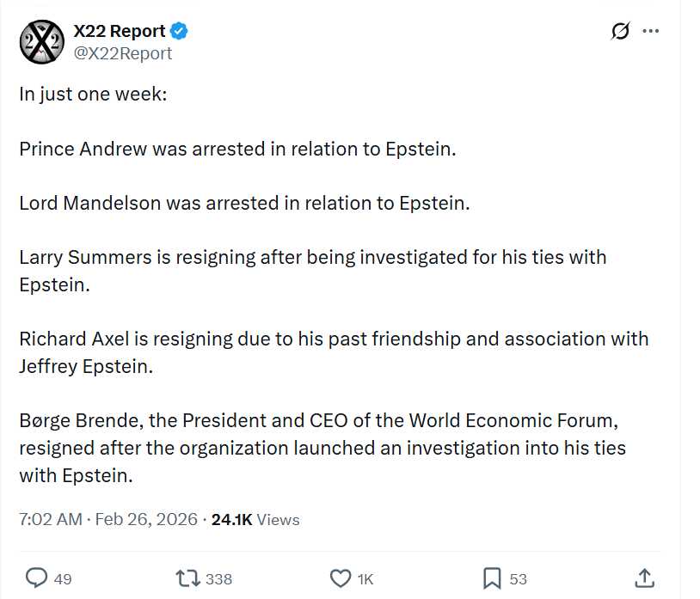Open the 7:02 AM Feb 26, 2026 timestamp
The image size is (700, 599).
click(x=108, y=519)
